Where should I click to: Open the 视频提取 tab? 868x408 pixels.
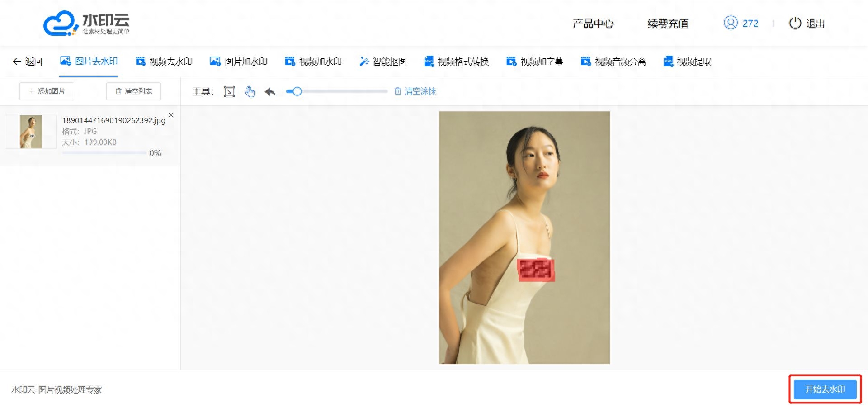(x=687, y=62)
